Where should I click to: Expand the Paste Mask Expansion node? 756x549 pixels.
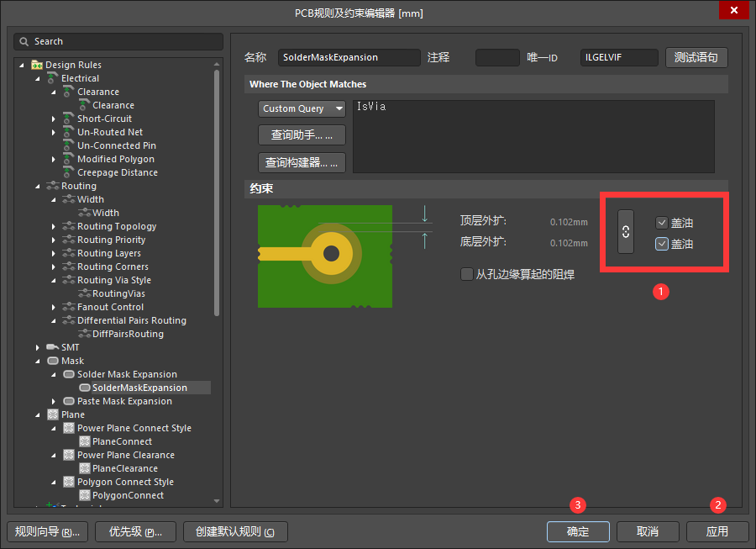point(54,401)
